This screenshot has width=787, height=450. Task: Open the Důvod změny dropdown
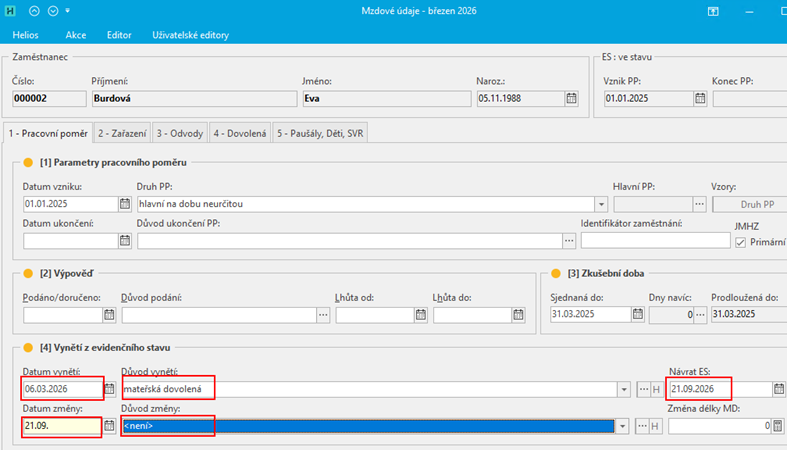coord(624,426)
